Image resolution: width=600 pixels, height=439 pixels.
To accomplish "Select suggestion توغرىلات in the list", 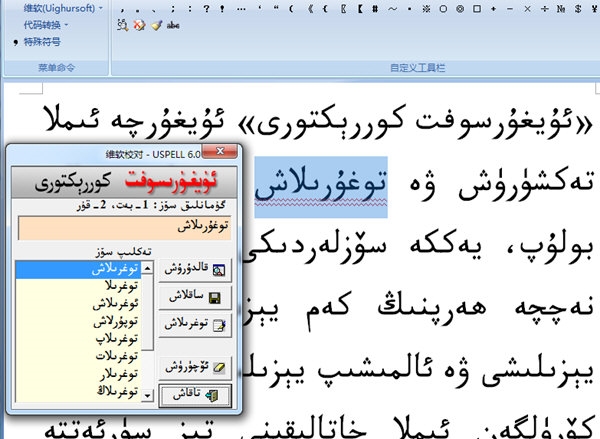I will click(78, 357).
